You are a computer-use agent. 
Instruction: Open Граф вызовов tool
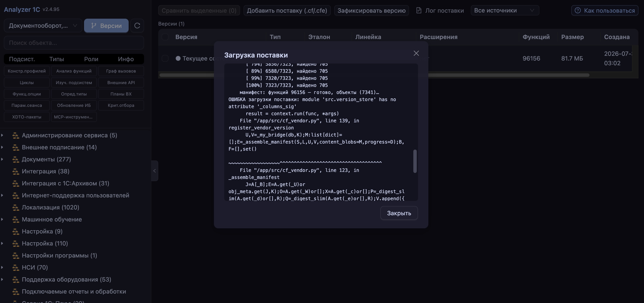[x=121, y=71]
